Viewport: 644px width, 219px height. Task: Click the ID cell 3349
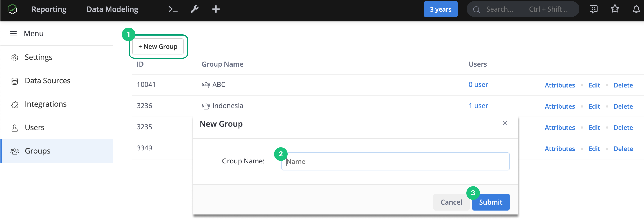pos(144,148)
